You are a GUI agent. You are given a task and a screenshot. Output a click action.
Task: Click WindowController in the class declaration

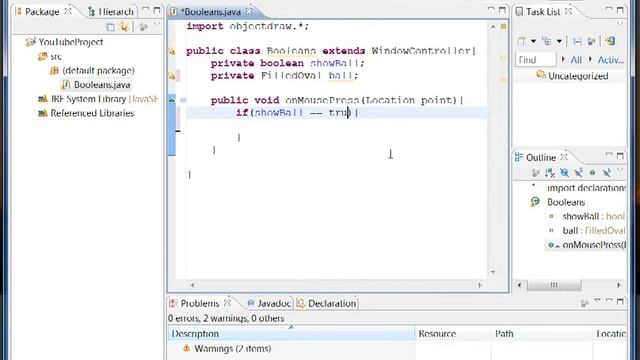coord(421,51)
